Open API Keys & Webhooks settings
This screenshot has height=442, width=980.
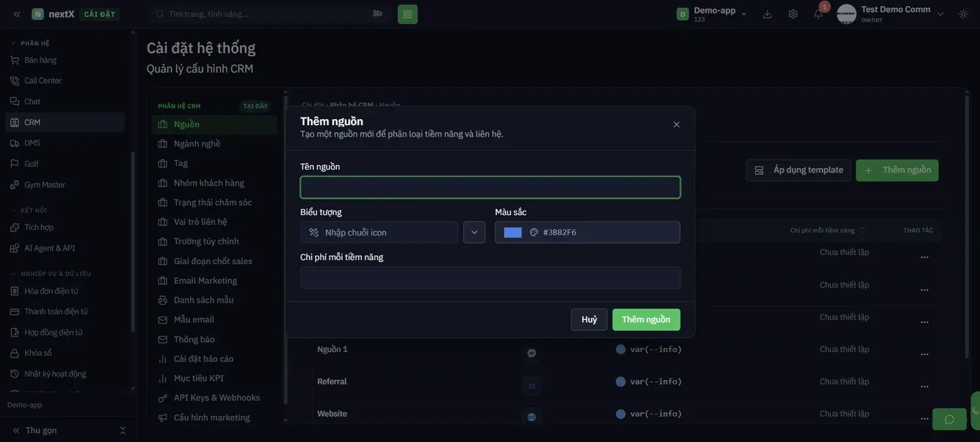214,398
